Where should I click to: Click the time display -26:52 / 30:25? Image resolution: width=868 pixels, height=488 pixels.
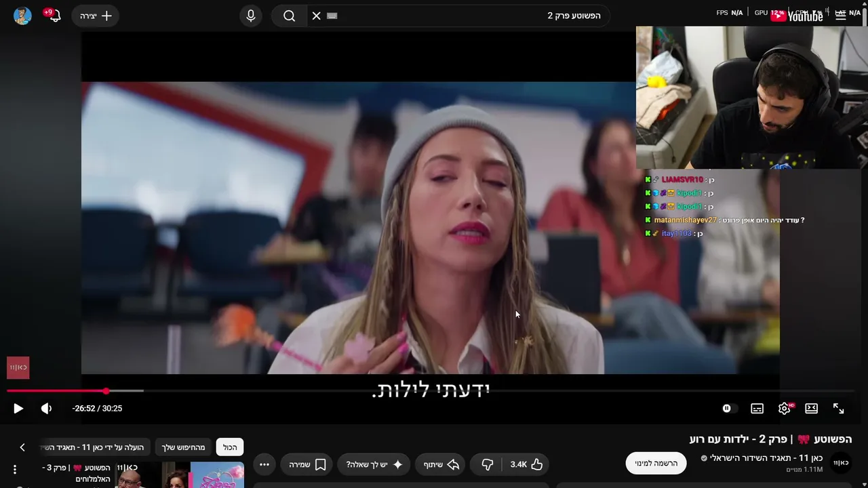[x=97, y=408]
